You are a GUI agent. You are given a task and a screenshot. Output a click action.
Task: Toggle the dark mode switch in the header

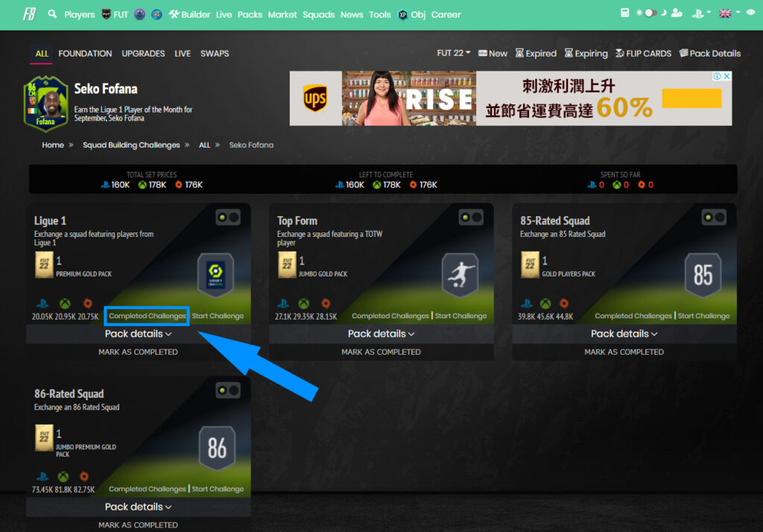tap(650, 13)
